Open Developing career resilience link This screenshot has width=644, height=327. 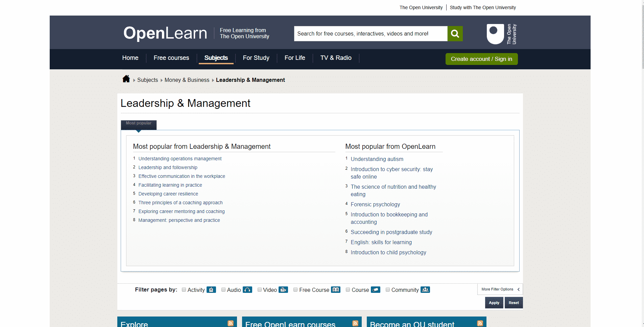point(168,194)
